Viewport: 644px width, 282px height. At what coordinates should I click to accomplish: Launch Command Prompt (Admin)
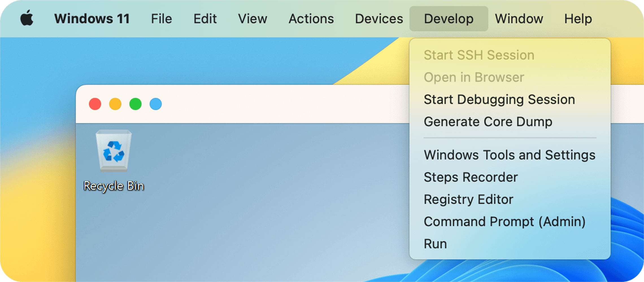[x=510, y=222]
